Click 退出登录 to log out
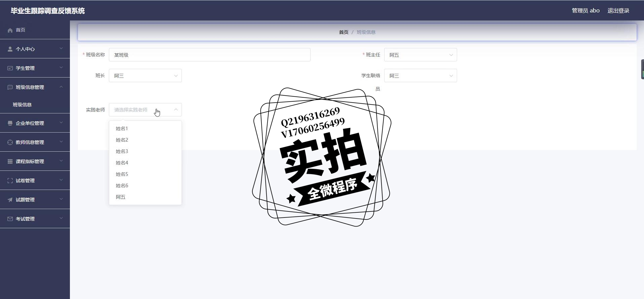Screen dimensions: 644x299 pos(618,11)
